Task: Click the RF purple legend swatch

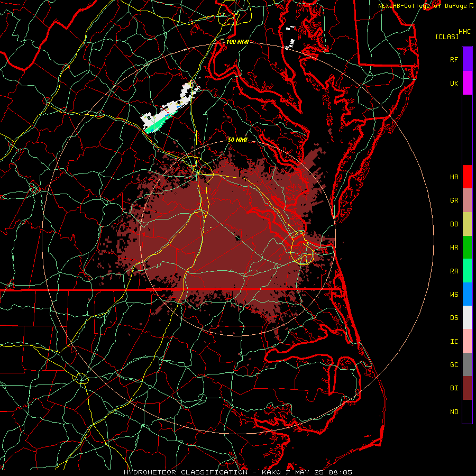Action: (x=467, y=59)
